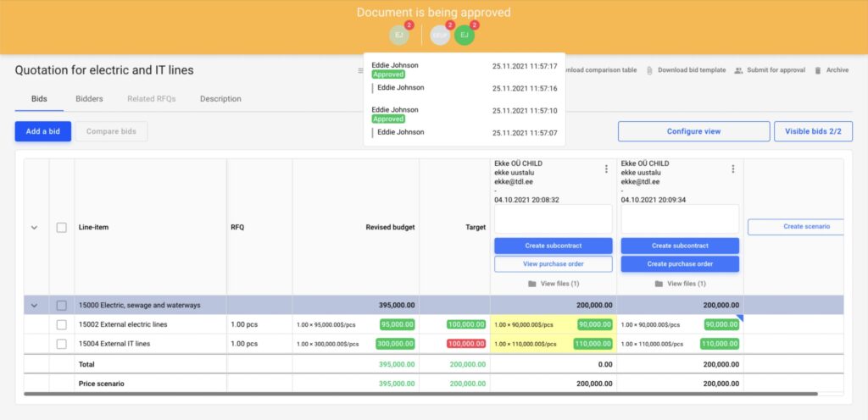This screenshot has width=868, height=420.
Task: Click the green EJ approver avatar
Action: [x=465, y=36]
